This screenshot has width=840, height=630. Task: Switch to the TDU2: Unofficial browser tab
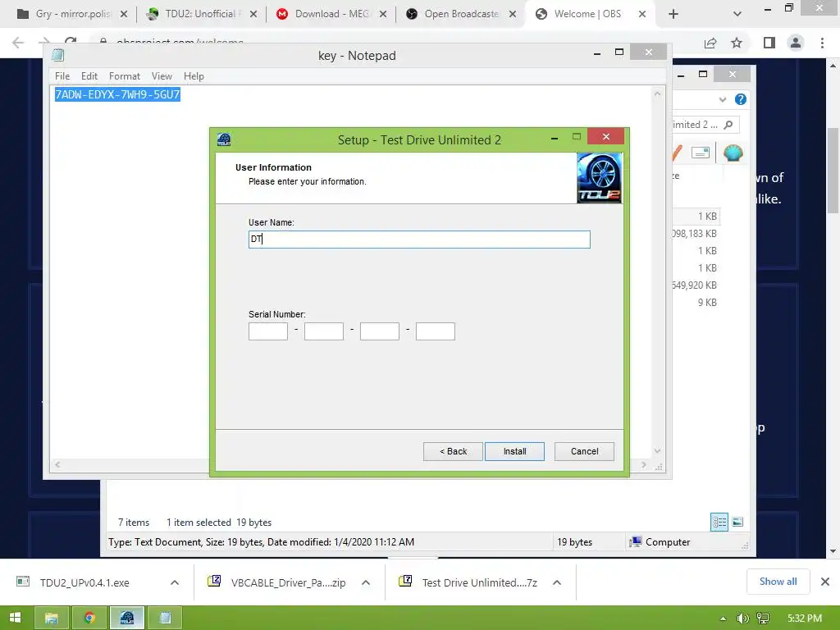point(201,14)
